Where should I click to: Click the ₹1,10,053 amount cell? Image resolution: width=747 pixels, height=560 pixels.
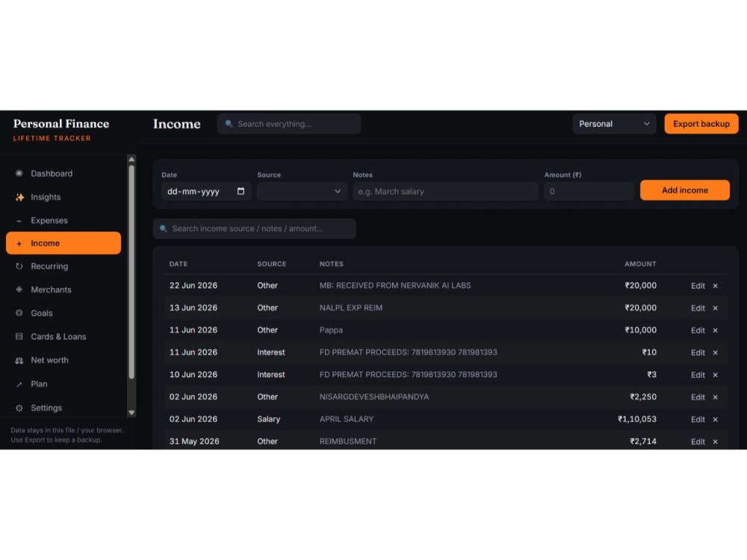[x=637, y=419]
